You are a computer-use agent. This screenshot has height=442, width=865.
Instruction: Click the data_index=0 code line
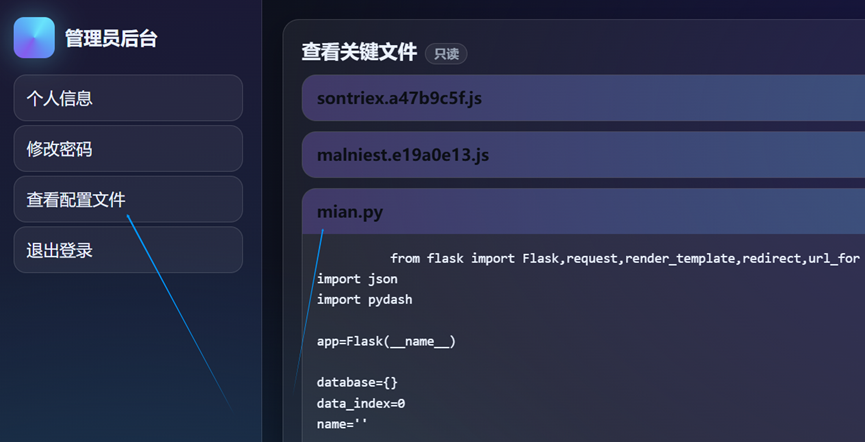[x=360, y=404]
